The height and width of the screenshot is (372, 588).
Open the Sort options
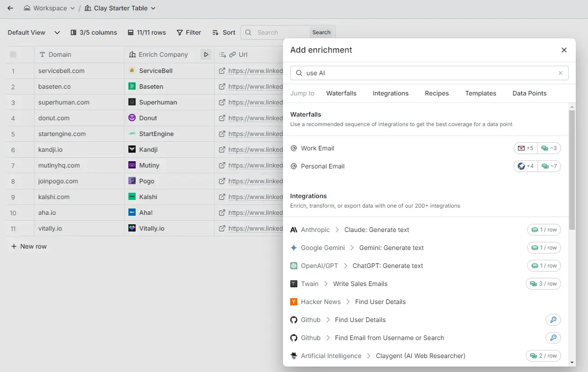tap(224, 32)
